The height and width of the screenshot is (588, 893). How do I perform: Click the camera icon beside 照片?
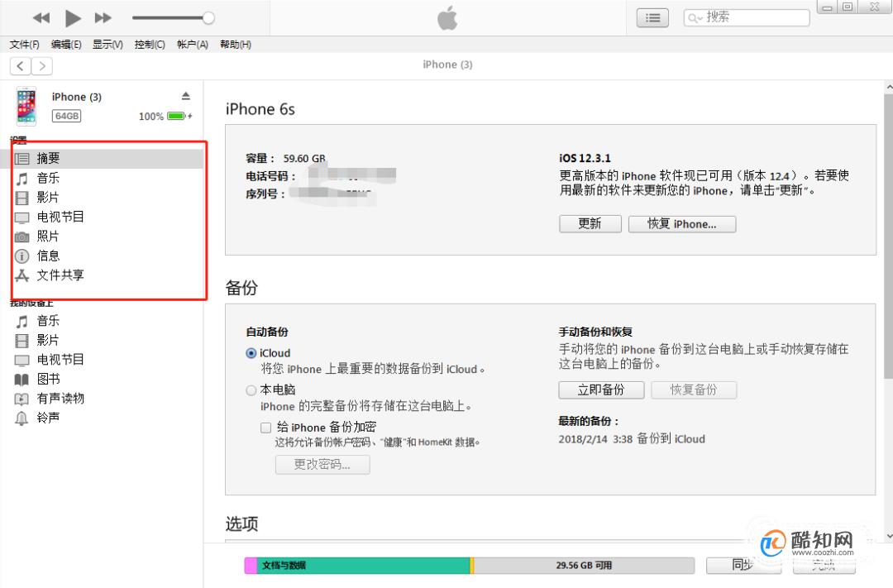pyautogui.click(x=21, y=237)
